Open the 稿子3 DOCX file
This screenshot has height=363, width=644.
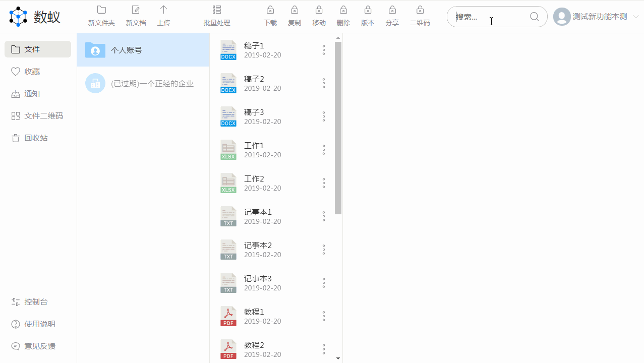272,116
